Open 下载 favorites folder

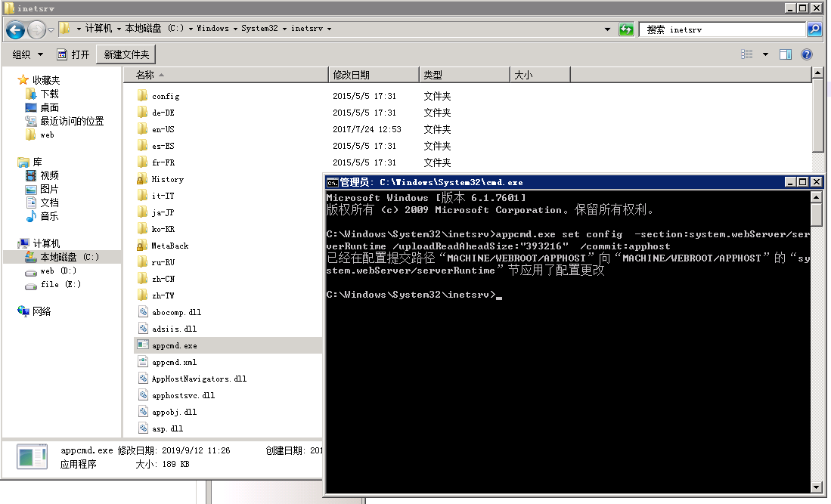(x=42, y=94)
